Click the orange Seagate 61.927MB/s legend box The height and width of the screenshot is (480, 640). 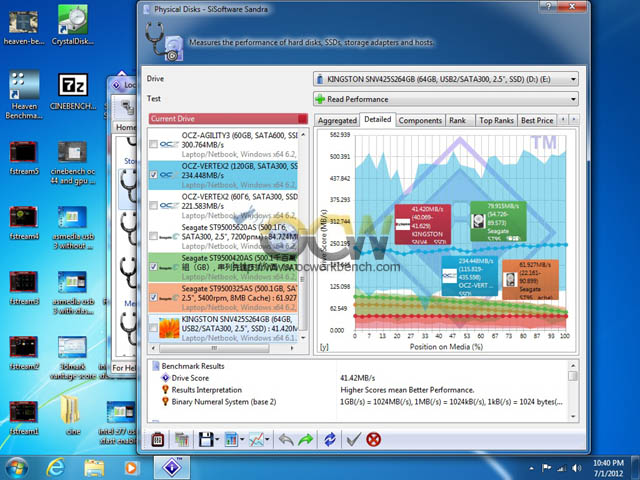[530, 280]
